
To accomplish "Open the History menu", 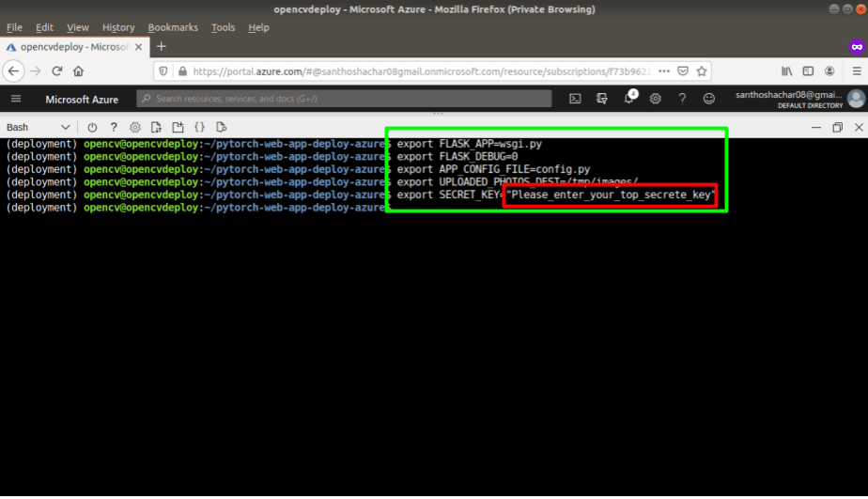I will [118, 27].
